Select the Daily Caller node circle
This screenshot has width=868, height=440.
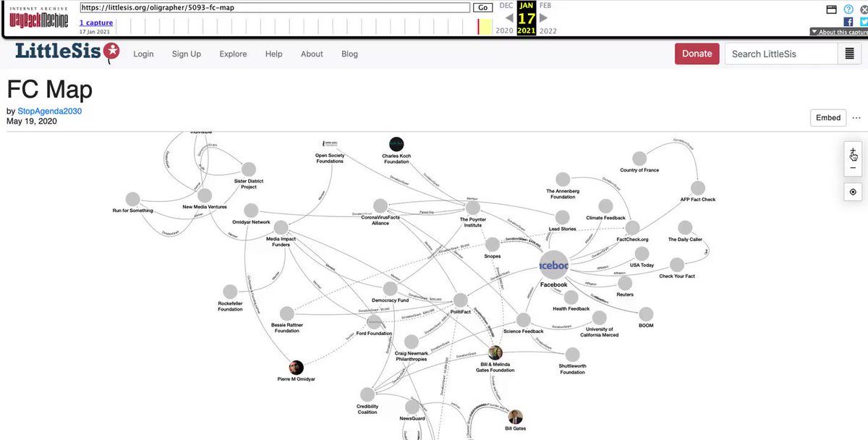685,228
